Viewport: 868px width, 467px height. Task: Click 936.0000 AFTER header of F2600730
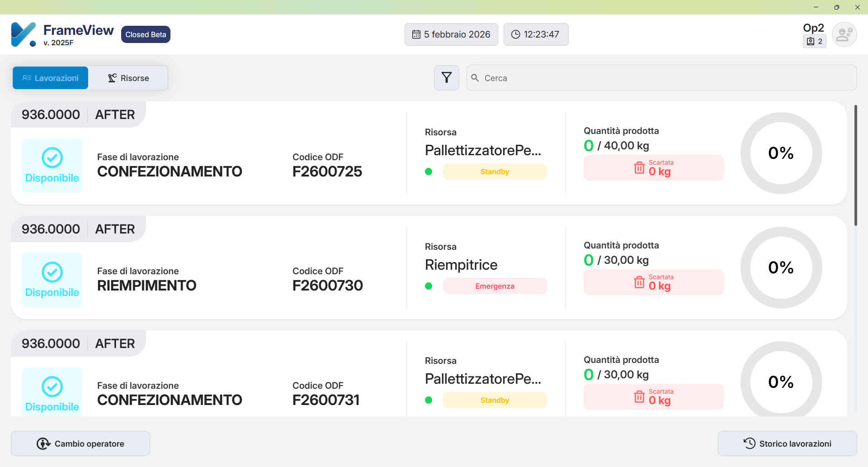pyautogui.click(x=78, y=229)
